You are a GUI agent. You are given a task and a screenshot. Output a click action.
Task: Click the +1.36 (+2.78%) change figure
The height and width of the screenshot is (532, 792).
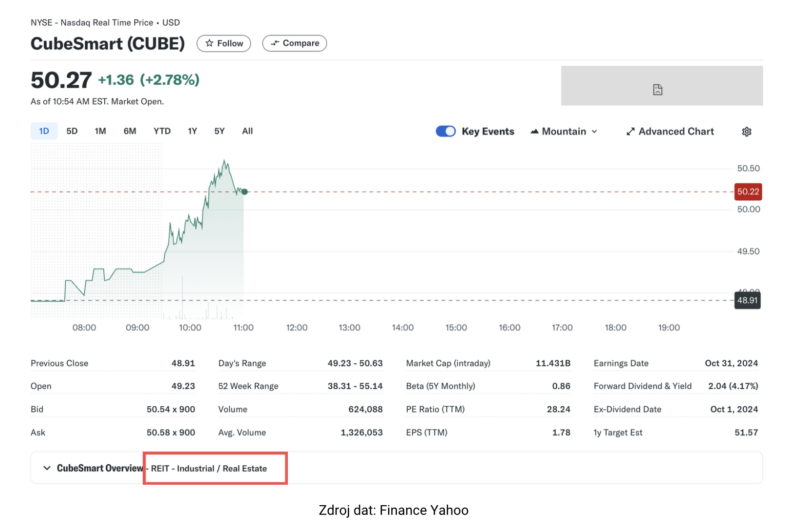click(x=149, y=80)
